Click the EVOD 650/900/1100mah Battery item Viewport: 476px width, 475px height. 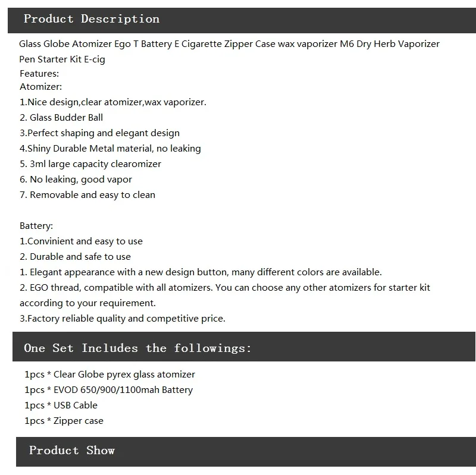108,390
